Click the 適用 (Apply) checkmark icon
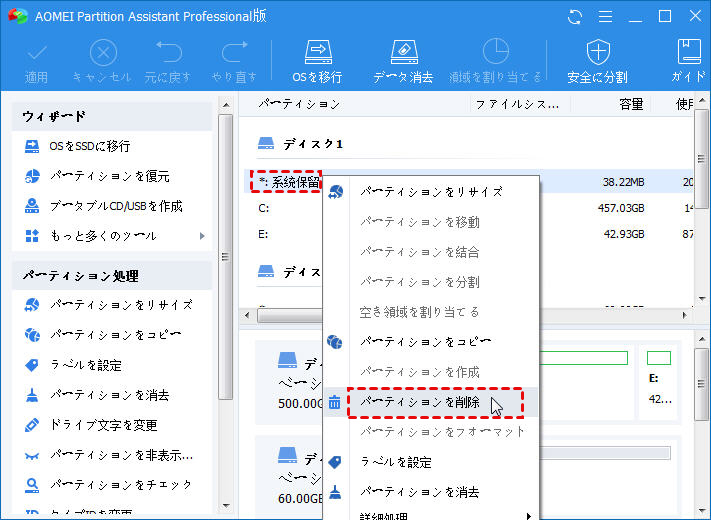The height and width of the screenshot is (520, 711). coord(37,53)
